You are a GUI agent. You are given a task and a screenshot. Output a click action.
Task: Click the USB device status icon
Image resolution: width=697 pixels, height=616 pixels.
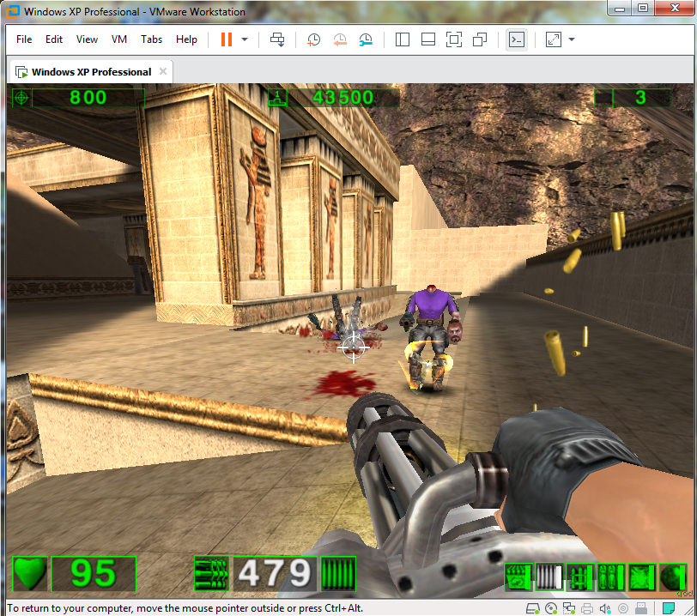tap(641, 608)
